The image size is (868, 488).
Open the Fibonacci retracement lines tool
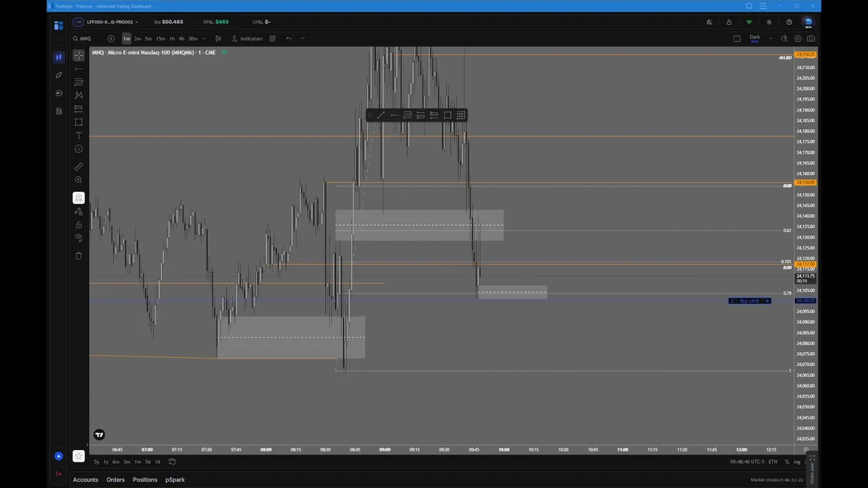click(79, 82)
